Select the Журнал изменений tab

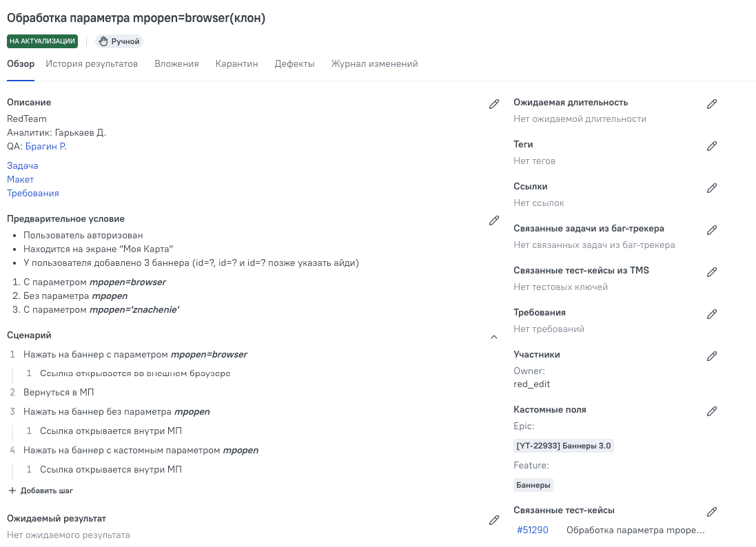click(x=374, y=63)
